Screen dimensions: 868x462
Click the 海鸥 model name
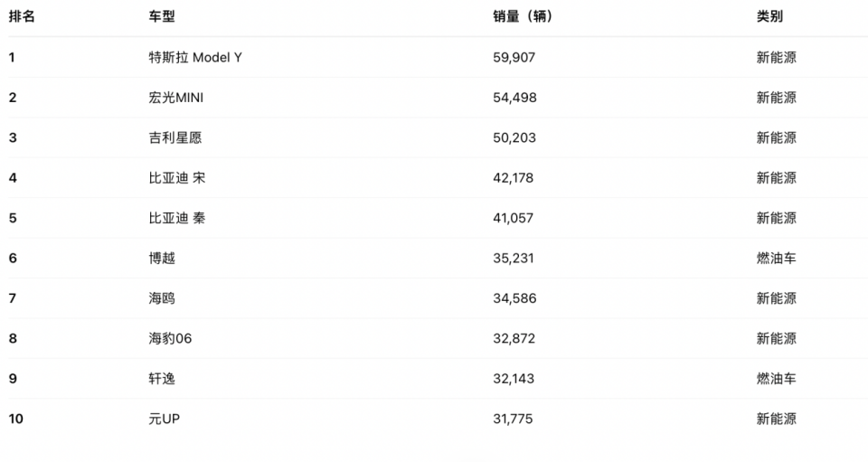coord(162,298)
